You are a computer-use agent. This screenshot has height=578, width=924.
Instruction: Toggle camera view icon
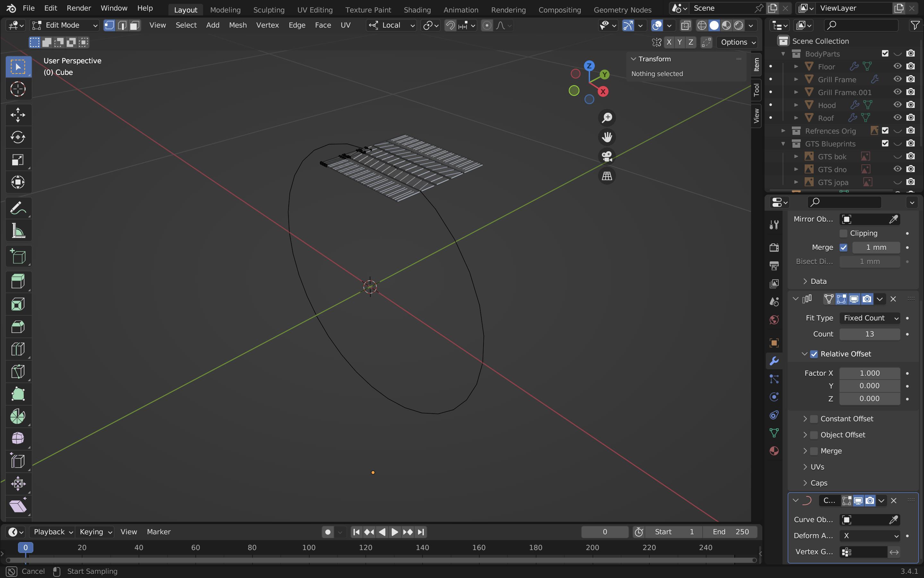(x=607, y=157)
